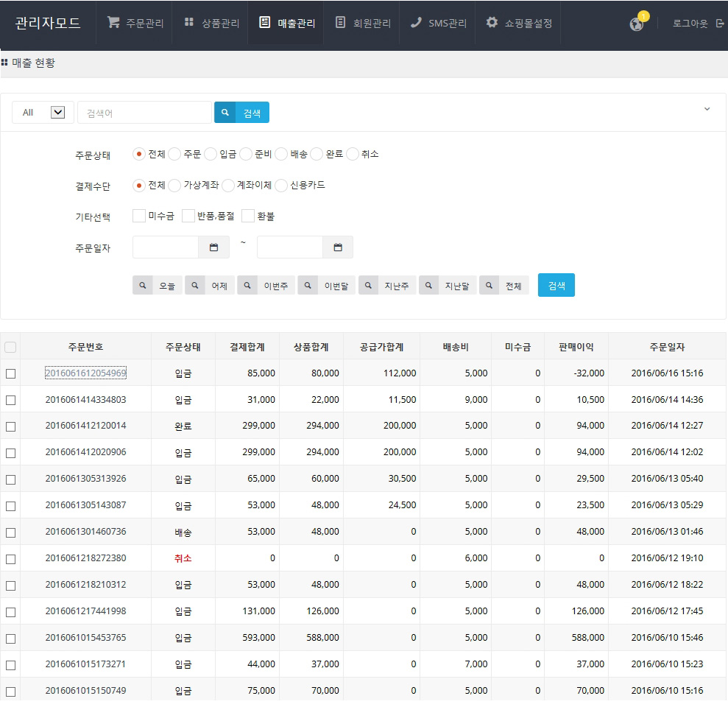Click the magnifier icon of 지난주 filter

[x=368, y=285]
